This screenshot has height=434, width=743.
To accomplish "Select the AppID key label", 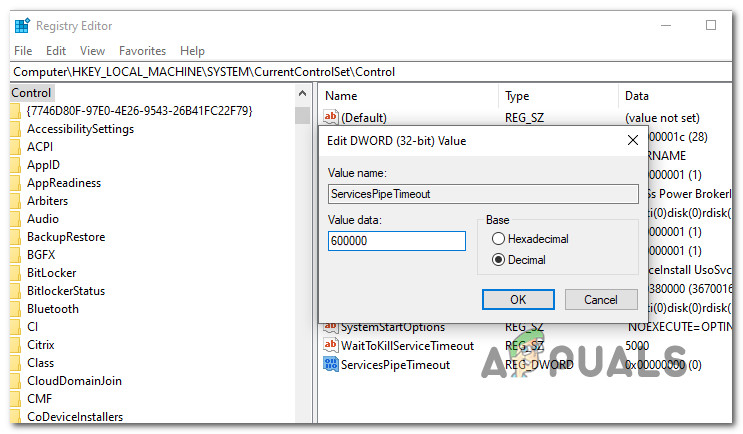I will click(x=44, y=165).
